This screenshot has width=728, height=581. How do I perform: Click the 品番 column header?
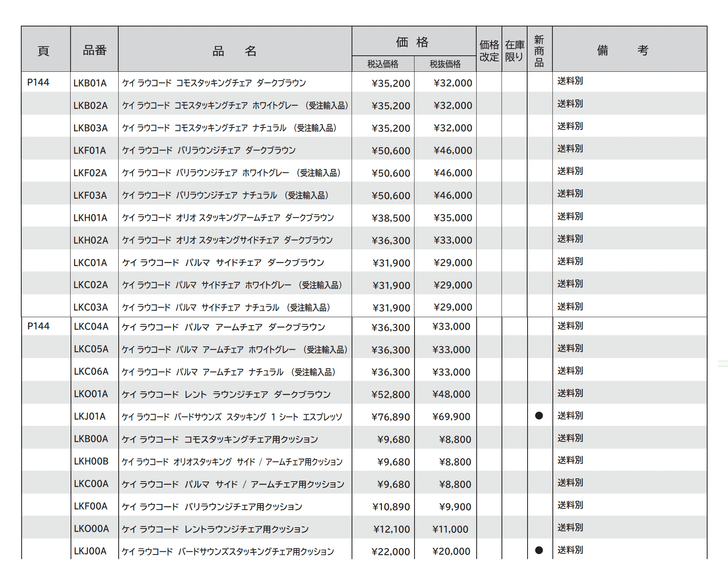(94, 49)
